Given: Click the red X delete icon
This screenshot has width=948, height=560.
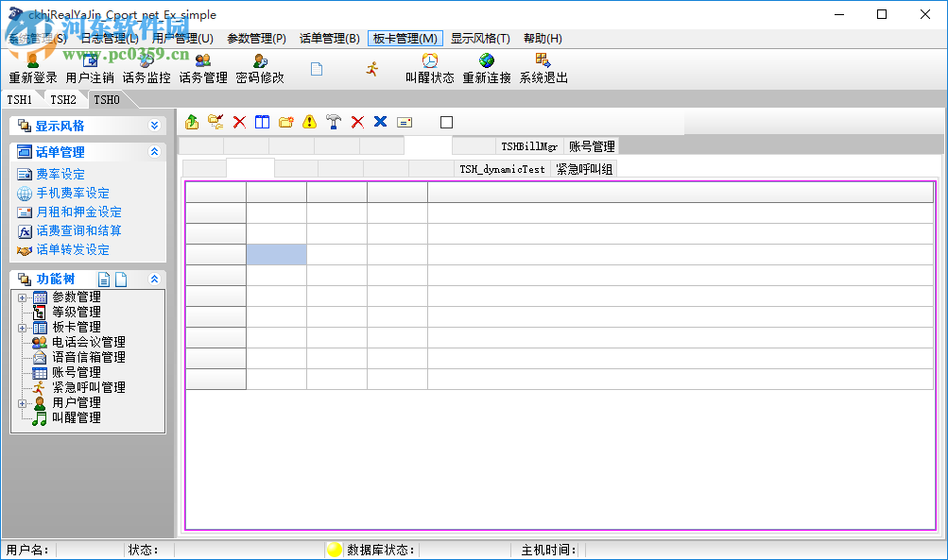Looking at the screenshot, I should tap(239, 122).
